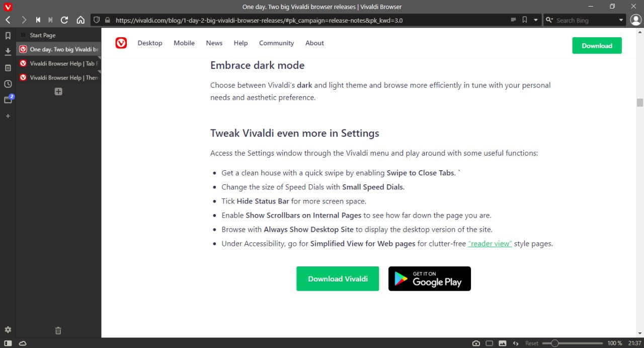Click the page vertical scrollbar thumb
This screenshot has width=644, height=348.
click(x=640, y=103)
